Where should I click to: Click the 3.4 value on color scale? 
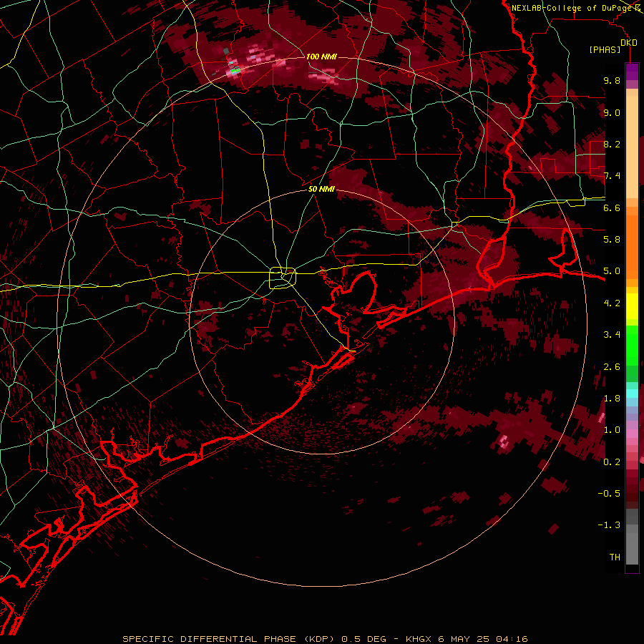click(x=612, y=335)
